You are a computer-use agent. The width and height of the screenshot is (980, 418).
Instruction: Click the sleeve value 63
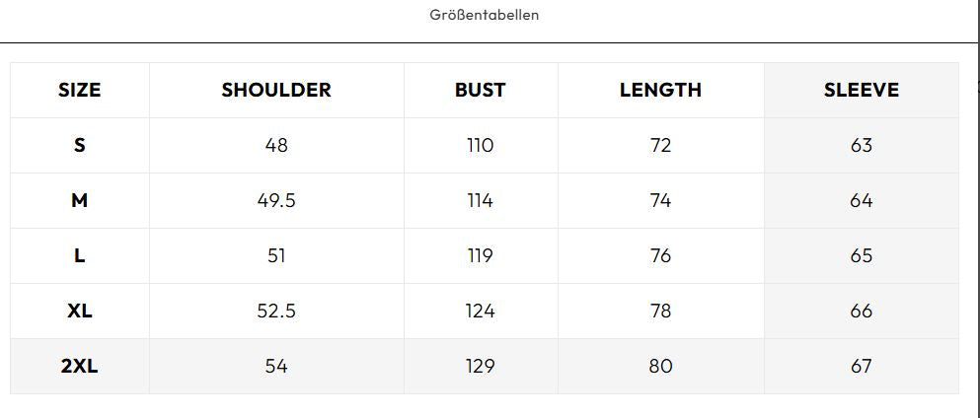[861, 145]
